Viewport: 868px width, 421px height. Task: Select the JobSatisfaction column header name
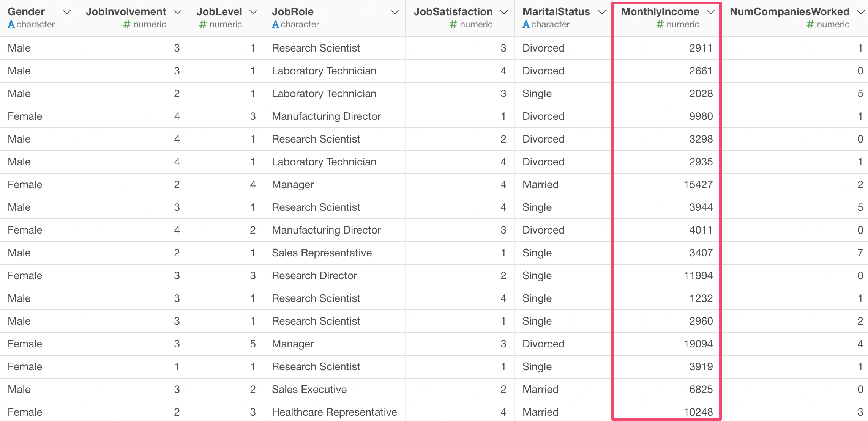[453, 12]
